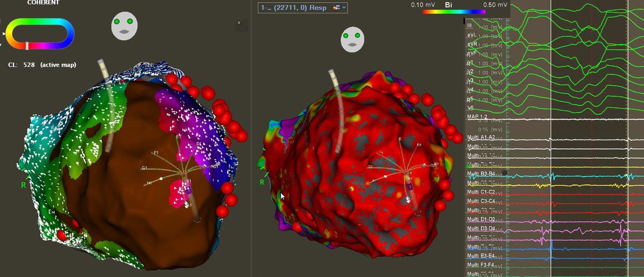
Task: Click the H1 spline label on the coherent map
Action: coord(149,183)
